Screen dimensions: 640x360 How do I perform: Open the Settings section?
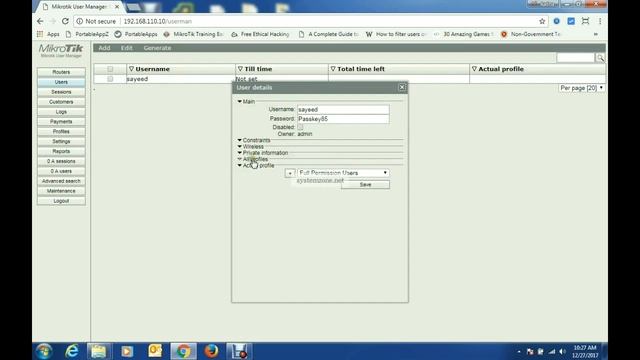point(61,142)
